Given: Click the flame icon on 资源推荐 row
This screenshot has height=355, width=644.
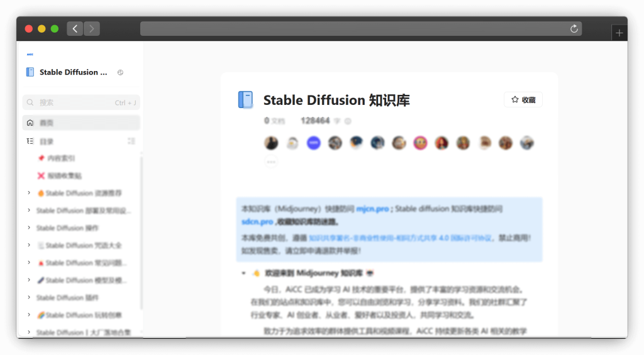Looking at the screenshot, I should [x=41, y=193].
